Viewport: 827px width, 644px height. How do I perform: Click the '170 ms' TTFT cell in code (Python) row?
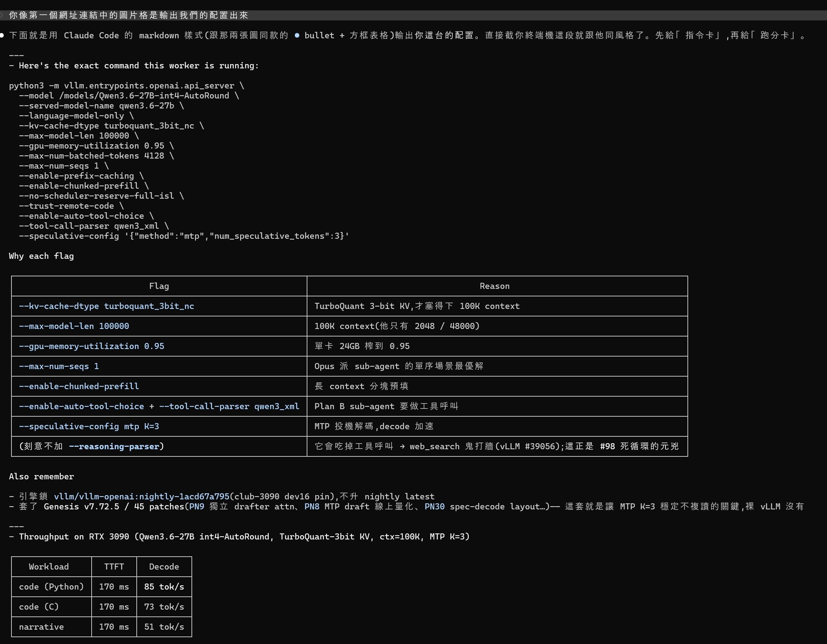click(x=114, y=587)
